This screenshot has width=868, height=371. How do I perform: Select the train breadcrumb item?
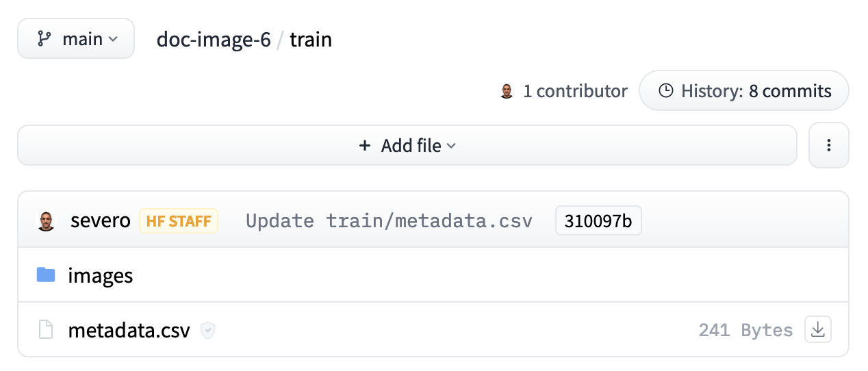tap(311, 39)
